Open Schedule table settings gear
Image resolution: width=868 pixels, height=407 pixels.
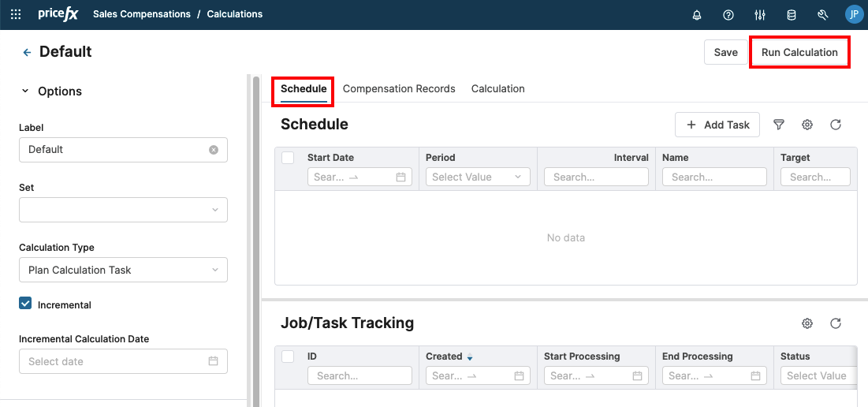coord(807,125)
